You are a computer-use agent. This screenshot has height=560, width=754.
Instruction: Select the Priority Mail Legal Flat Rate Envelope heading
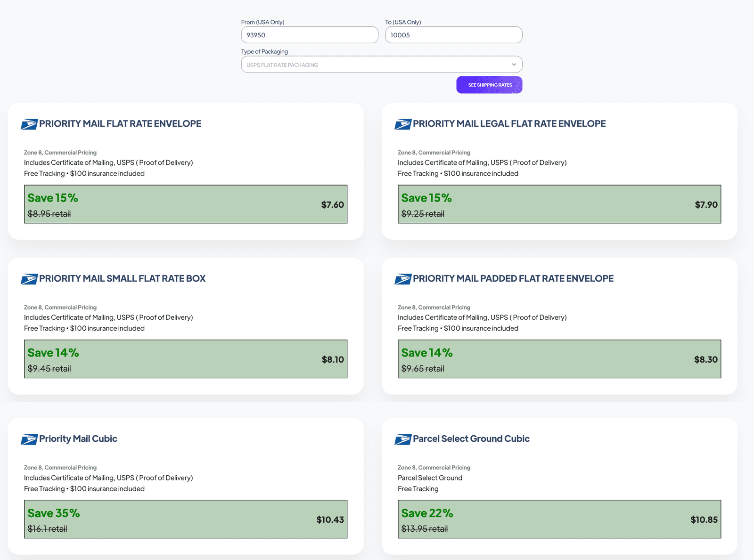pyautogui.click(x=509, y=123)
